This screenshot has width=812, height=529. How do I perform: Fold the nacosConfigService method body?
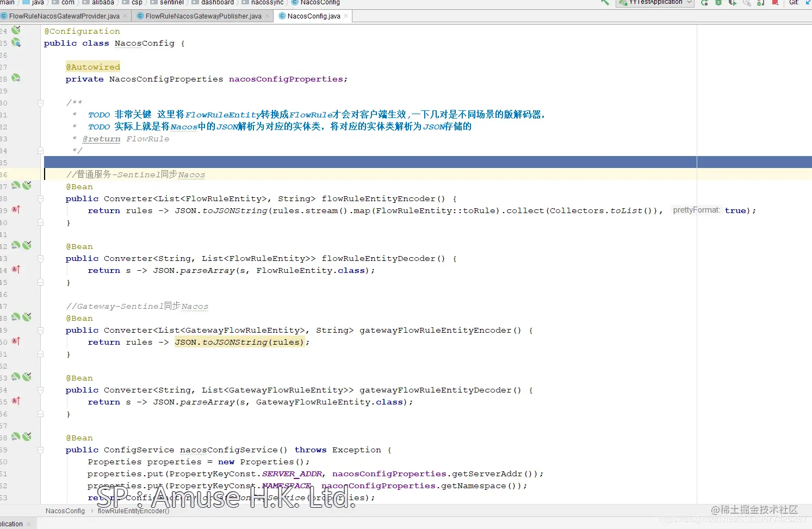click(40, 450)
